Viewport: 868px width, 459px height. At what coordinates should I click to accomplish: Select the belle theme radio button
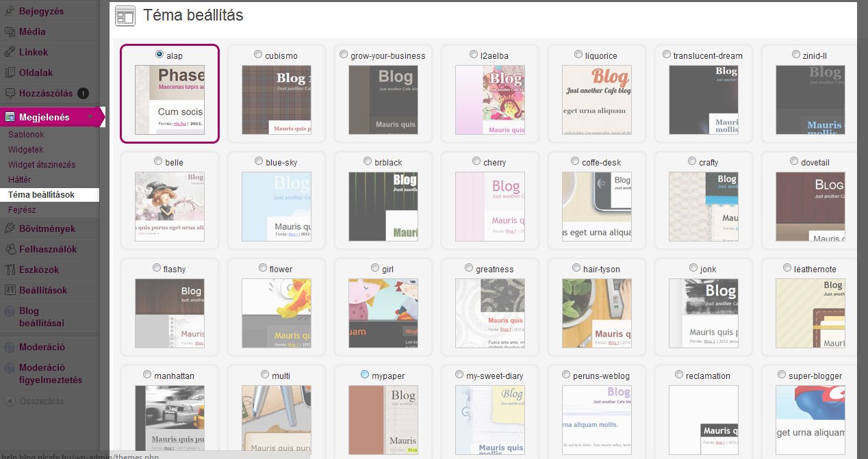coord(159,161)
